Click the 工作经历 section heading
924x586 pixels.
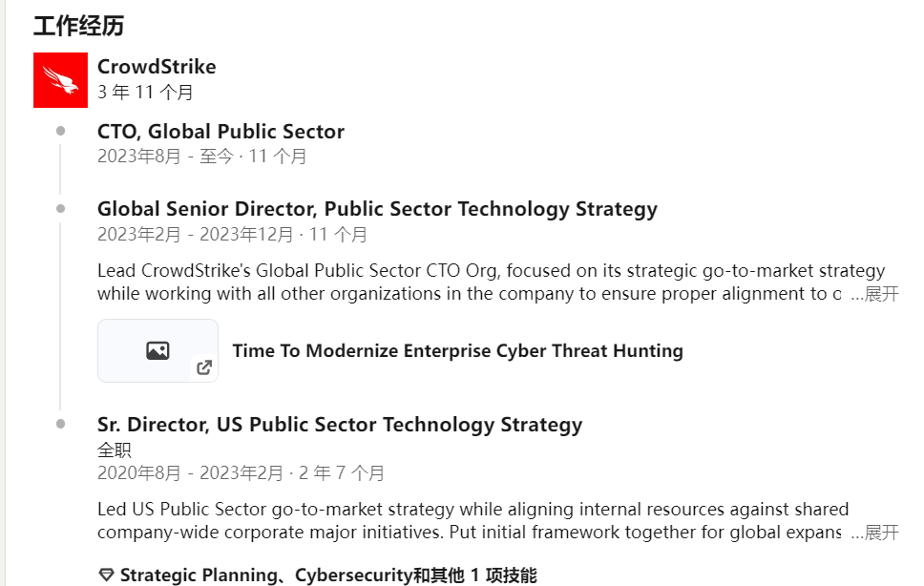pyautogui.click(x=79, y=26)
